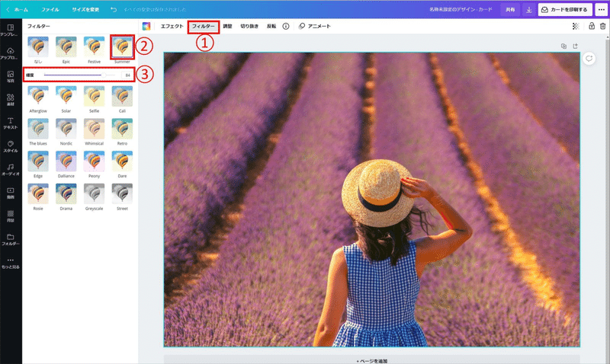This screenshot has height=364, width=610.
Task: Open the フォルダー (Folders) sidebar panel
Action: tap(11, 240)
